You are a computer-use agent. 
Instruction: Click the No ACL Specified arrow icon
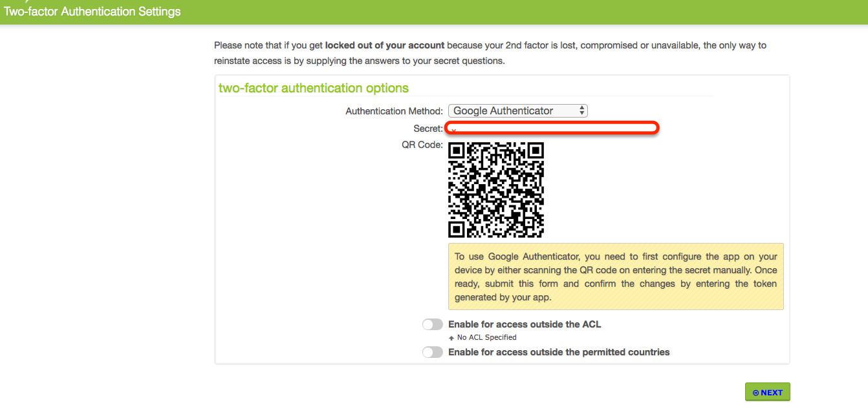pyautogui.click(x=451, y=338)
